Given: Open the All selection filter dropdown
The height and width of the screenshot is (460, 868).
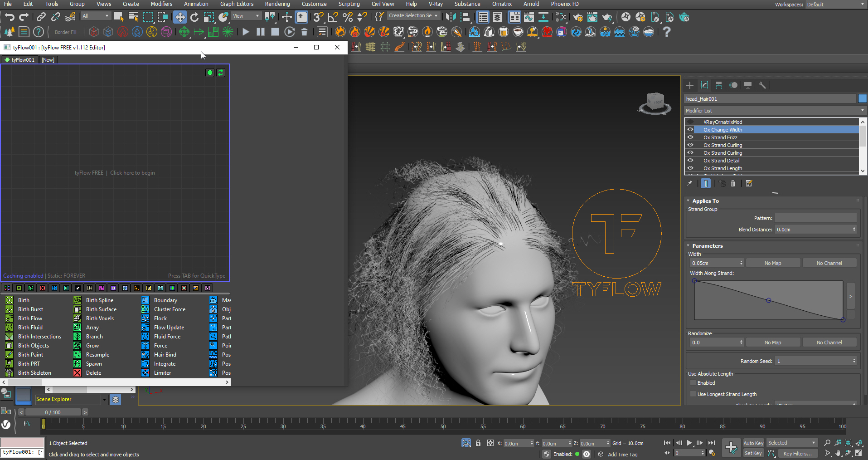Looking at the screenshot, I should click(x=96, y=16).
